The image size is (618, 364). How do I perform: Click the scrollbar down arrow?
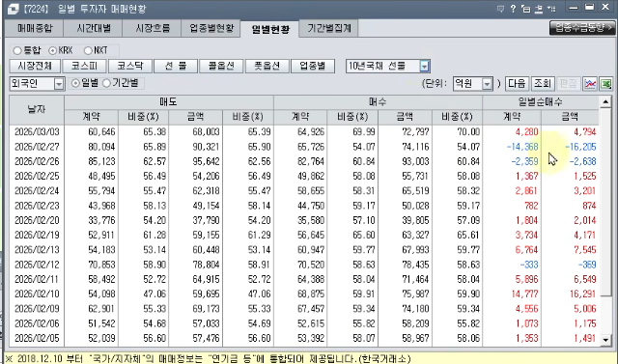(605, 340)
